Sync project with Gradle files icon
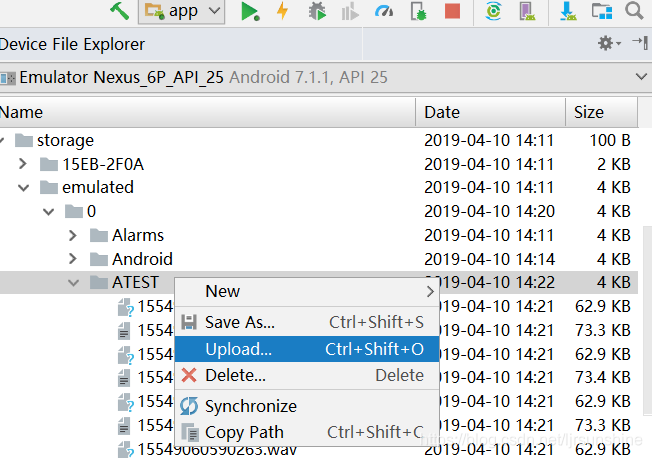 tap(494, 11)
